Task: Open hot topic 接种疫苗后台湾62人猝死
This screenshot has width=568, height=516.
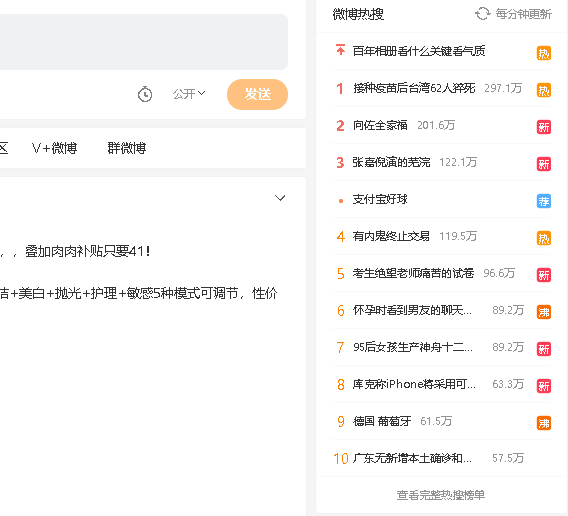Action: pos(414,88)
